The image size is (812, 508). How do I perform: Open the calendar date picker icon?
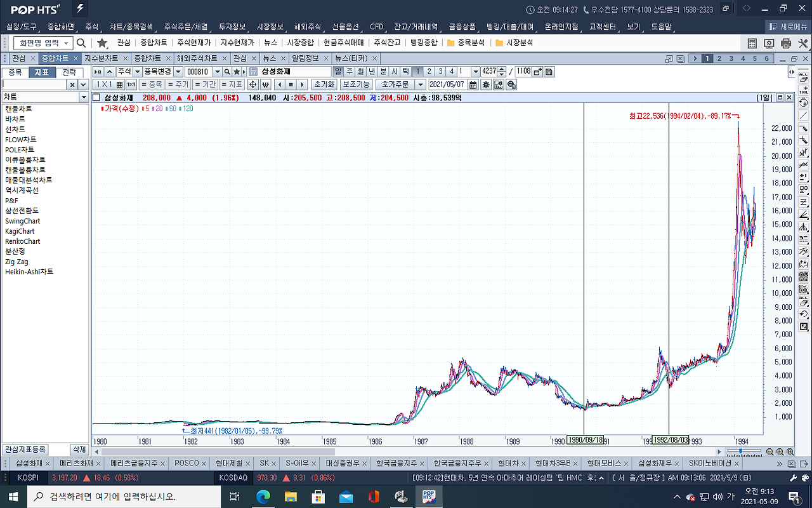(x=473, y=84)
